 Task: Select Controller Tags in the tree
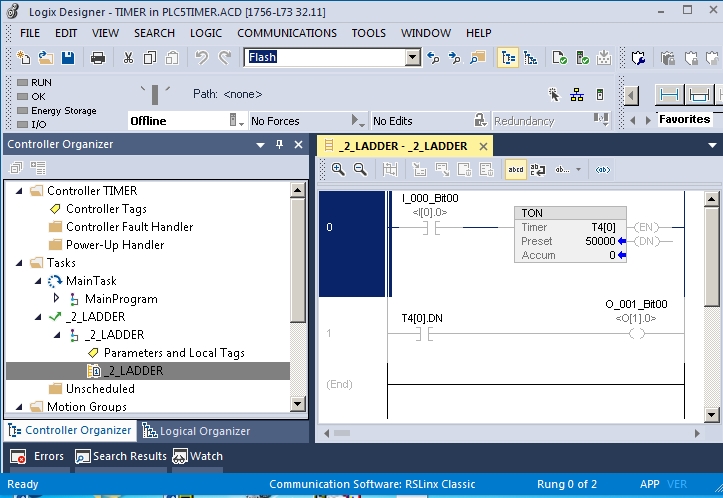106,209
